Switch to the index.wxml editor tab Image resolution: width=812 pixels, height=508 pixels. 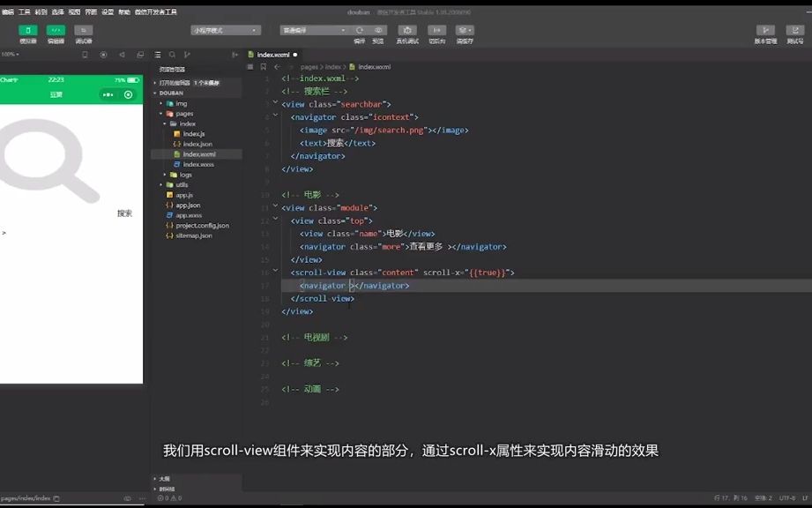(273, 52)
